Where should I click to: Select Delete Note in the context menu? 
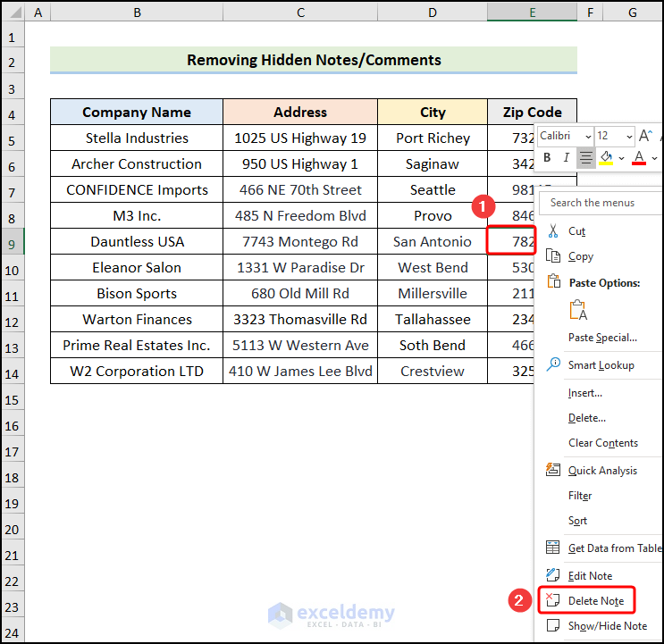pyautogui.click(x=596, y=600)
